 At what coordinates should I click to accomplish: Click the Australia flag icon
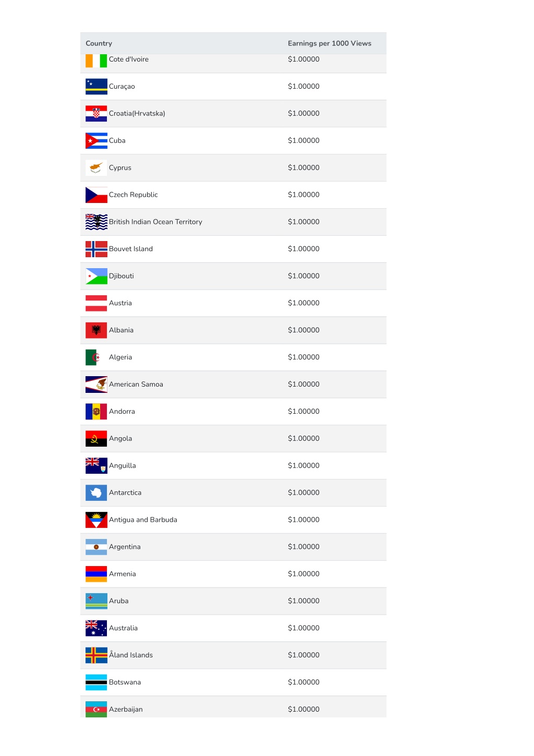coord(96,628)
